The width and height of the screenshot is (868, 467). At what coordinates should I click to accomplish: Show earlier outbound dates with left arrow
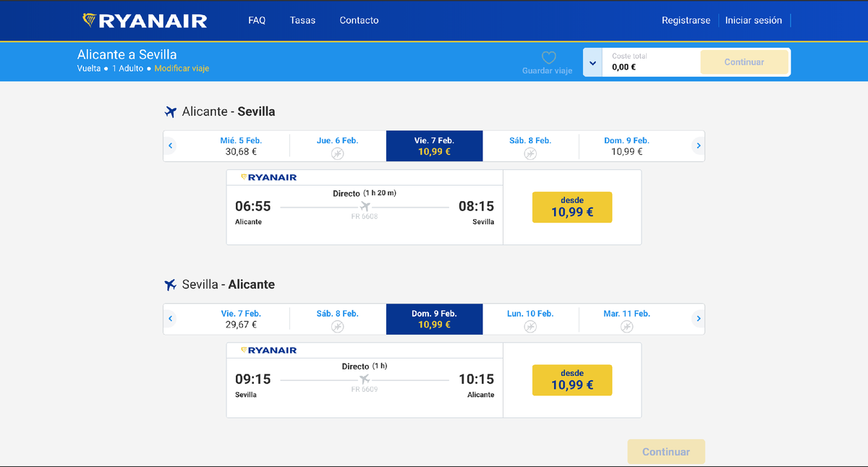click(x=171, y=146)
